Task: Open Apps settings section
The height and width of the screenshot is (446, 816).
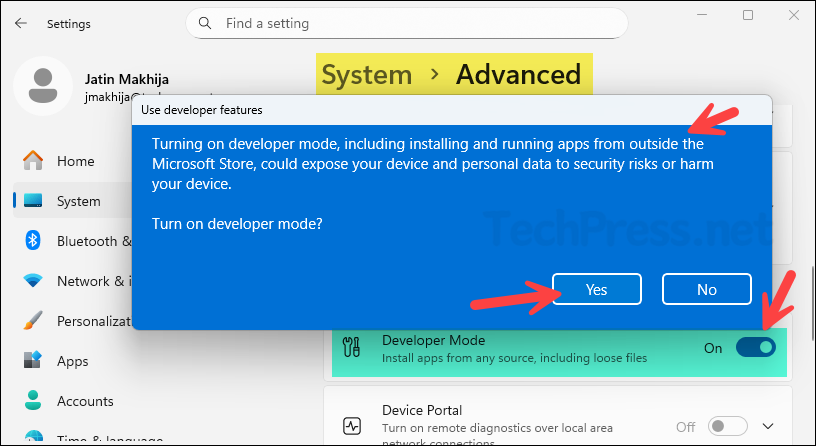Action: (72, 361)
